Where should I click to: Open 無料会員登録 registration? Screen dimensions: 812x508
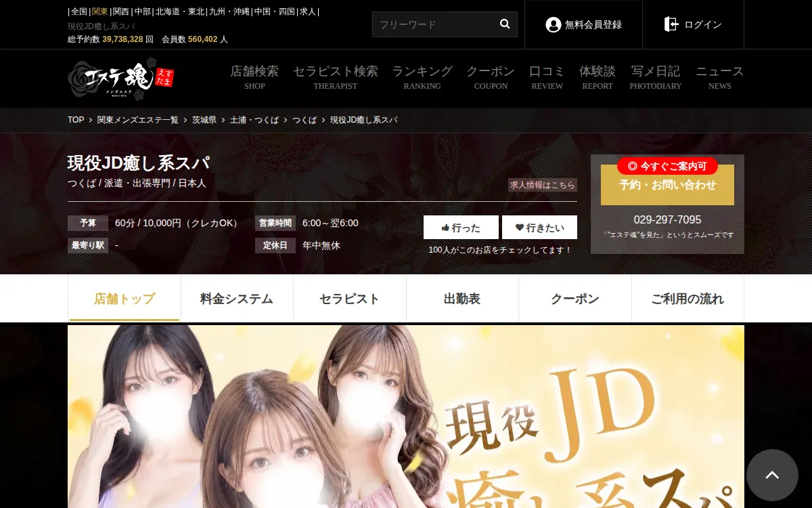point(583,24)
